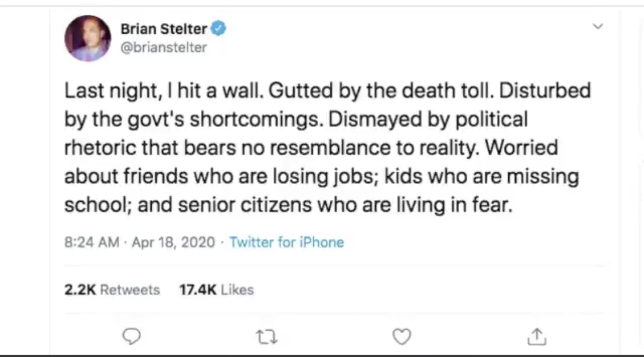Click the blue verified badge

[x=219, y=28]
